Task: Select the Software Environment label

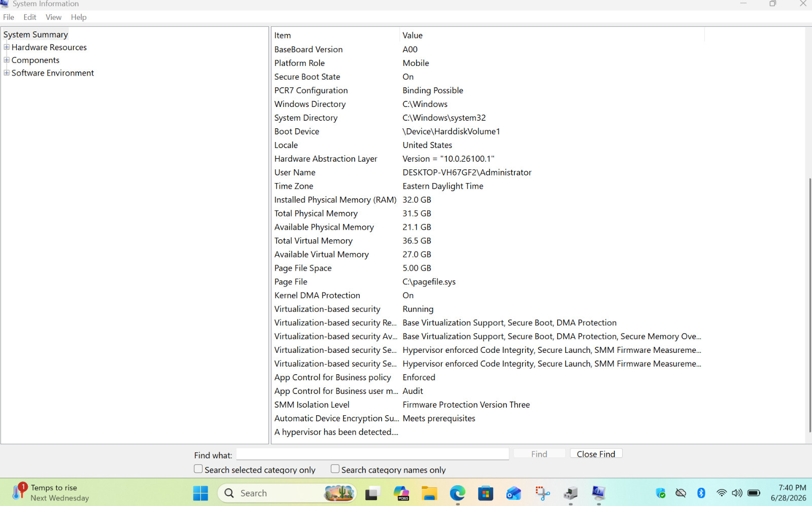Action: [x=53, y=73]
